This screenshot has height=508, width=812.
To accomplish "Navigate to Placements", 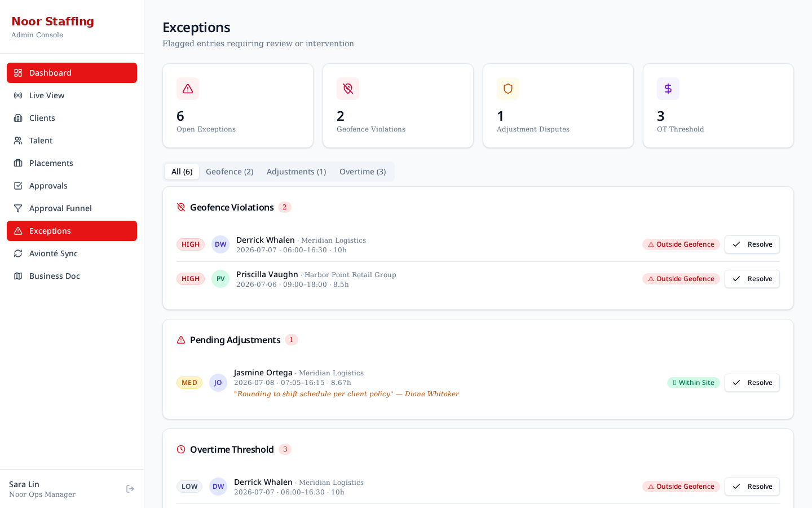I will [72, 163].
